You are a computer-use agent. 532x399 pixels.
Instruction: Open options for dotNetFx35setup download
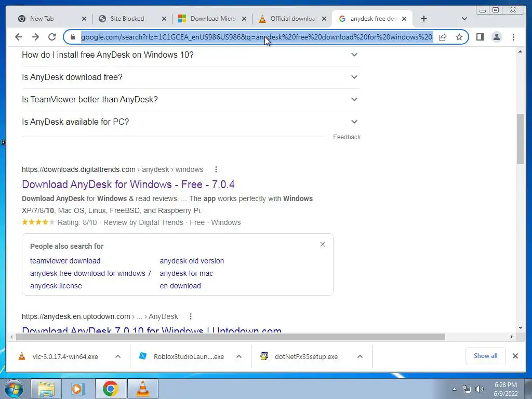tap(360, 356)
